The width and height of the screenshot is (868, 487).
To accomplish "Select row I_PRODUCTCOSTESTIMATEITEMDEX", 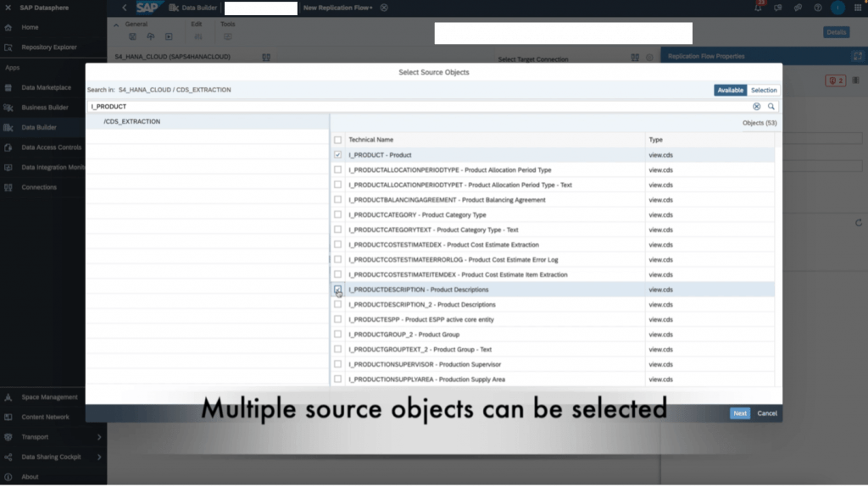I will 553,274.
